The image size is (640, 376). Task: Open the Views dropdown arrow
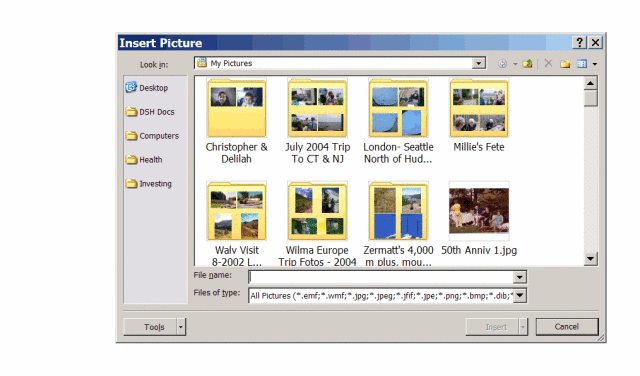pyautogui.click(x=595, y=64)
